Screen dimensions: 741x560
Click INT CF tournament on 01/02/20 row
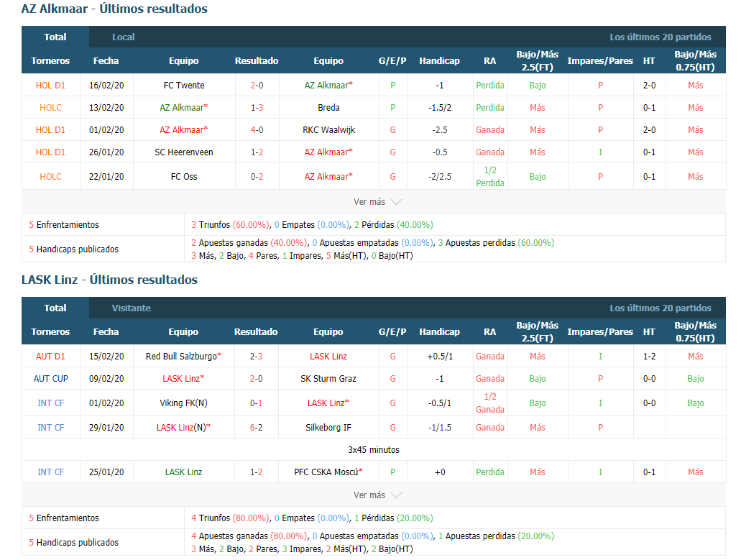click(50, 403)
